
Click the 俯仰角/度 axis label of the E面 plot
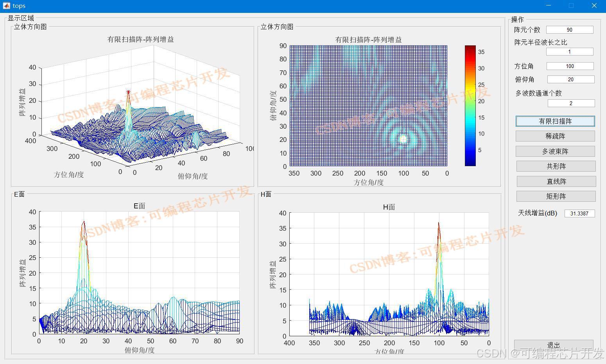tap(140, 350)
